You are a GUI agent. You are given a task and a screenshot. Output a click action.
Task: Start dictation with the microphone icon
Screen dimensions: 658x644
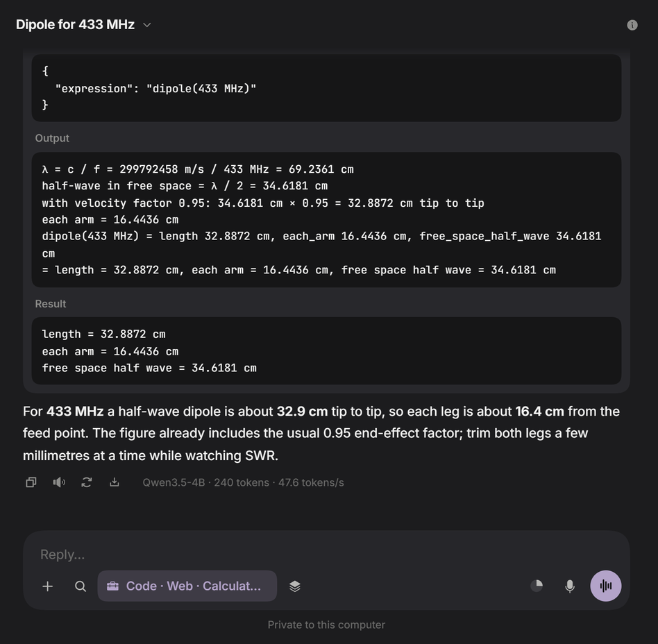pyautogui.click(x=569, y=586)
